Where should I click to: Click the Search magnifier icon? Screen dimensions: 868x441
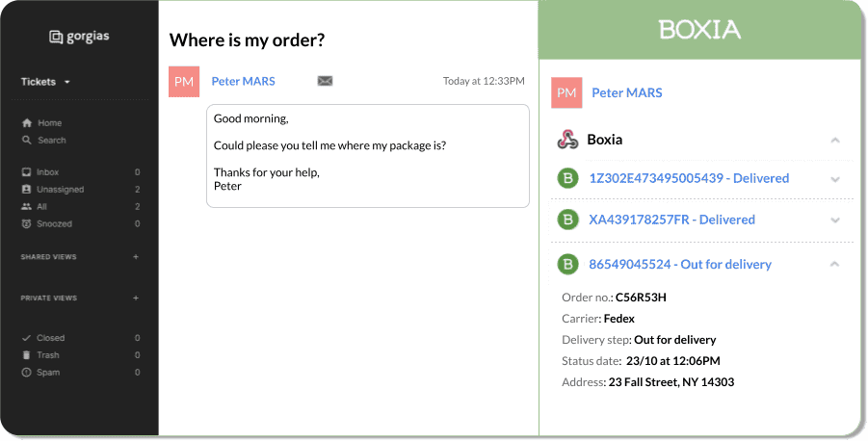pyautogui.click(x=27, y=140)
